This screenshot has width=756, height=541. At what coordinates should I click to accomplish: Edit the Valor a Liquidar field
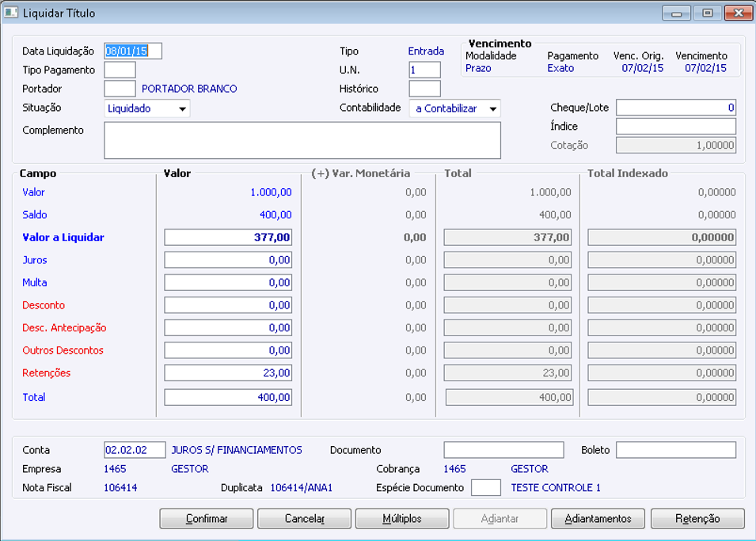[x=228, y=237]
